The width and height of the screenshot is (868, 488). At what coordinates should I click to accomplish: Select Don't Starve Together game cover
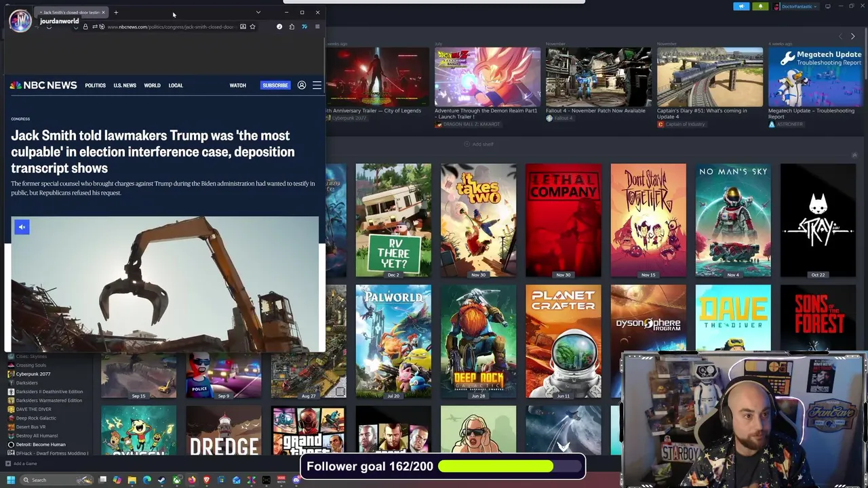[648, 220]
